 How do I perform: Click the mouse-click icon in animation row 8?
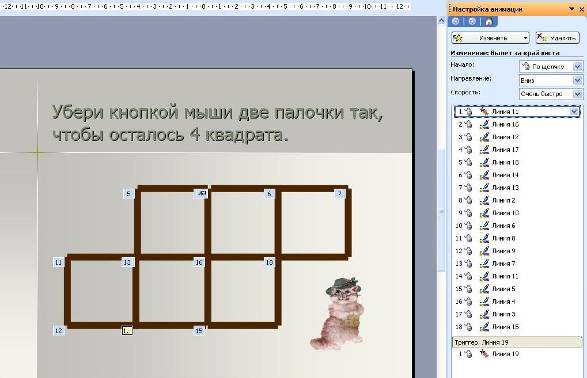468,200
